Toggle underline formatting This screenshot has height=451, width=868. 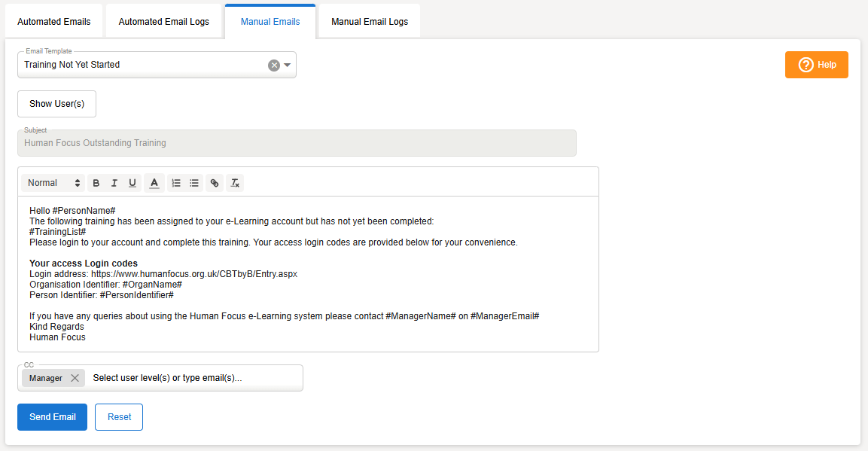point(132,183)
